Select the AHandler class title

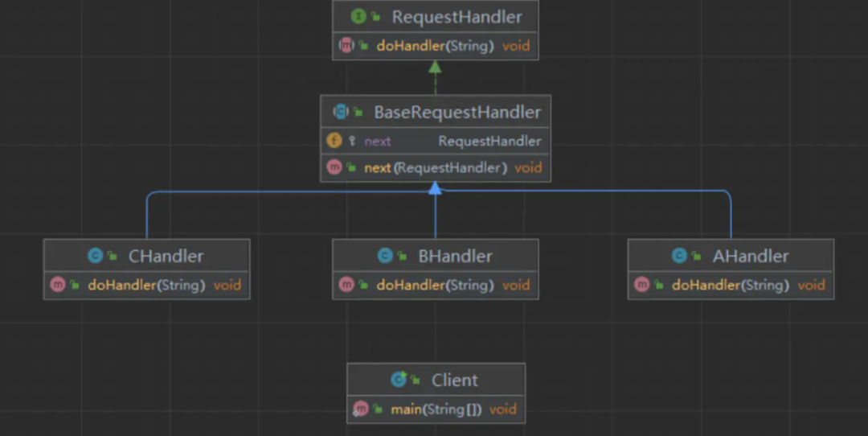coord(751,256)
